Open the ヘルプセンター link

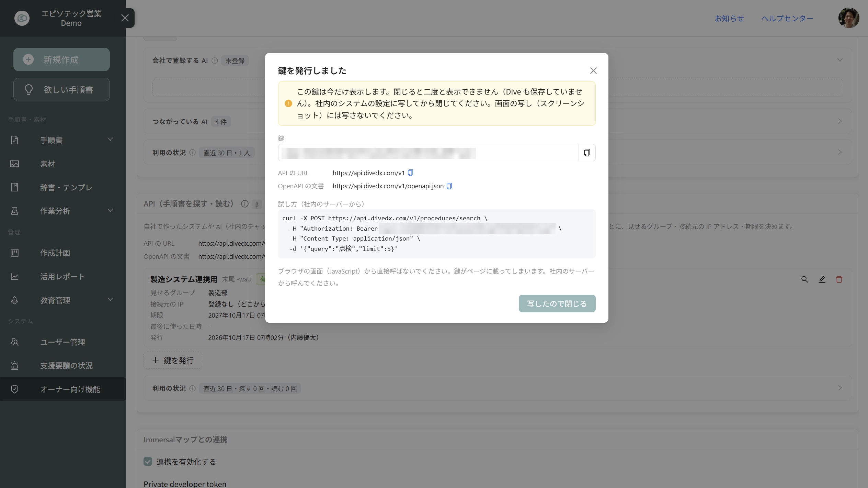[787, 18]
